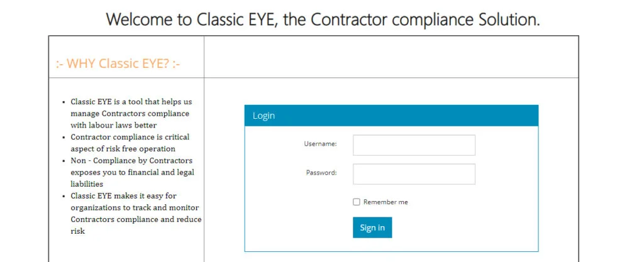Click the blue Login panel header
Viewport: 644px width, 262px height.
391,116
